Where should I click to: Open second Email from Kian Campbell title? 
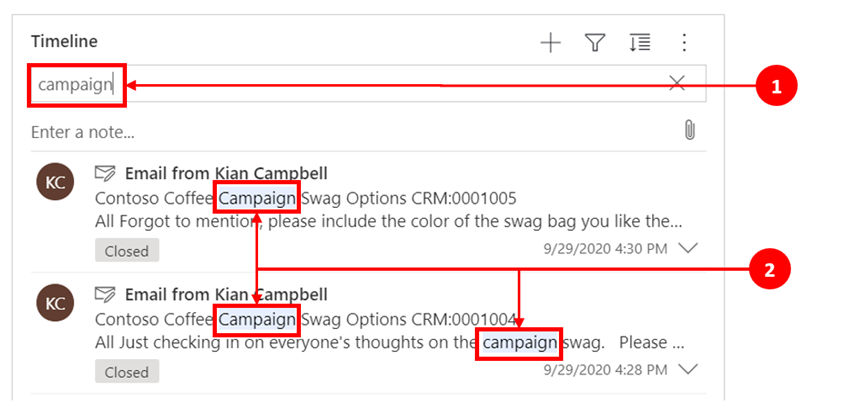point(226,295)
